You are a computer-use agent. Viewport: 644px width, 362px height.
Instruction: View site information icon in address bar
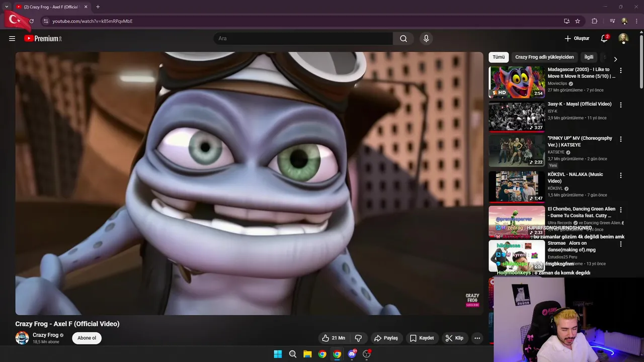tap(46, 21)
